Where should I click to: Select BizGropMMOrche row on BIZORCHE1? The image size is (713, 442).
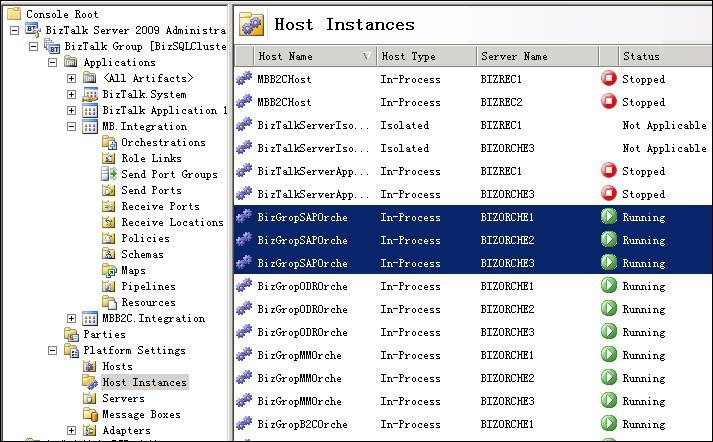click(473, 355)
